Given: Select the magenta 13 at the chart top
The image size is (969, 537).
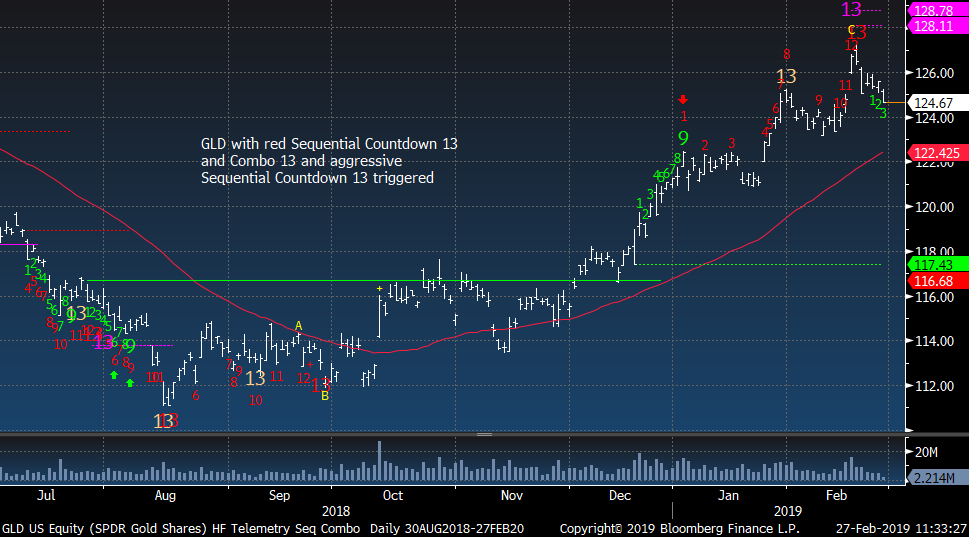Looking at the screenshot, I should 851,9.
